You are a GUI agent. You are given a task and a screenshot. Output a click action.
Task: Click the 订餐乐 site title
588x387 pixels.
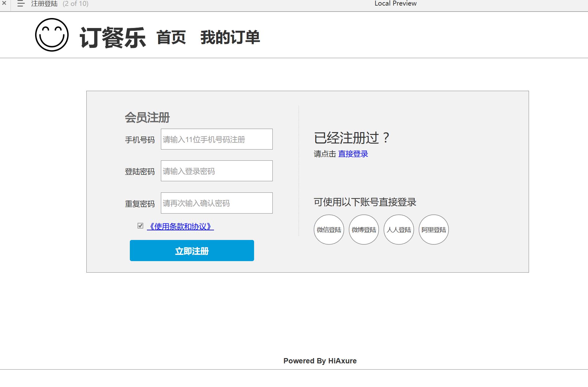(x=113, y=38)
